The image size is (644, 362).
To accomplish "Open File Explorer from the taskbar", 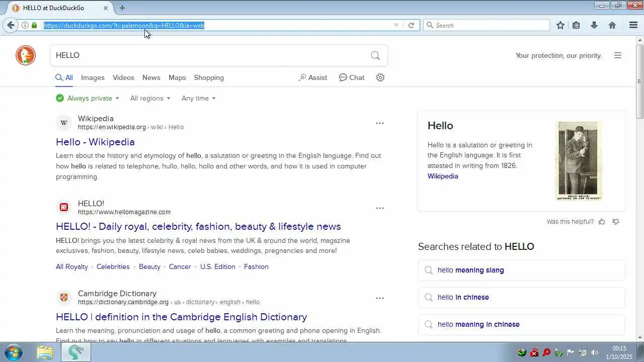I will (45, 352).
